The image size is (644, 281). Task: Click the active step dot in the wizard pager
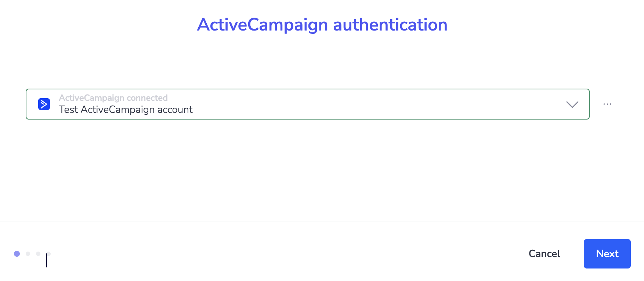[x=17, y=254]
